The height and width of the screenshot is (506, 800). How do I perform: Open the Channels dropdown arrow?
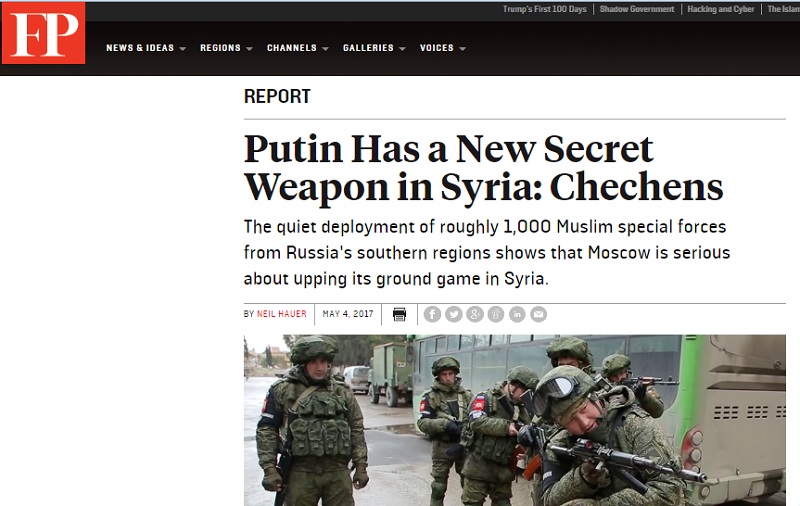[x=325, y=49]
